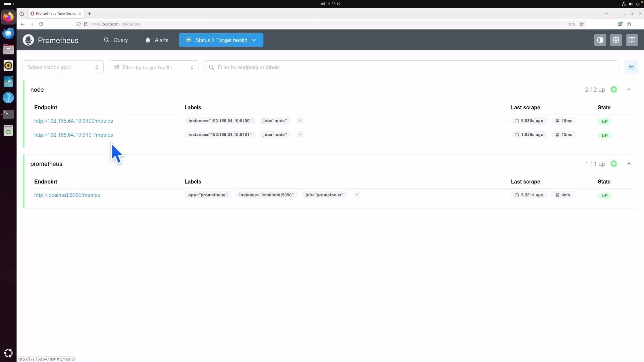
Task: Open the Firefox account icon
Action: point(620,24)
